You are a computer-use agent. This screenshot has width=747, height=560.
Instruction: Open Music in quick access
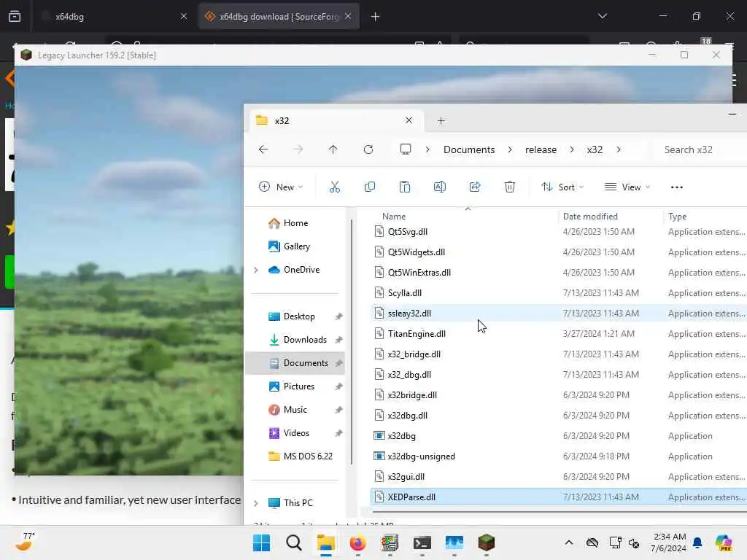click(x=295, y=410)
